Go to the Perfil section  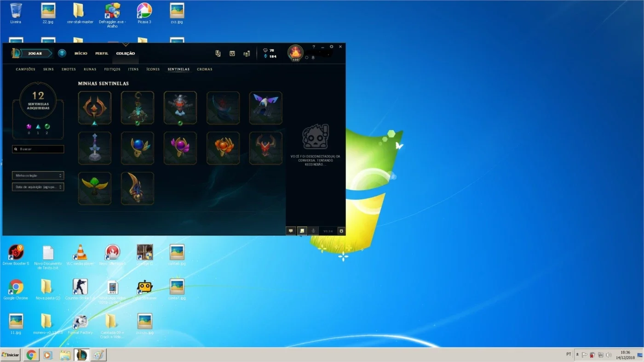(x=102, y=53)
